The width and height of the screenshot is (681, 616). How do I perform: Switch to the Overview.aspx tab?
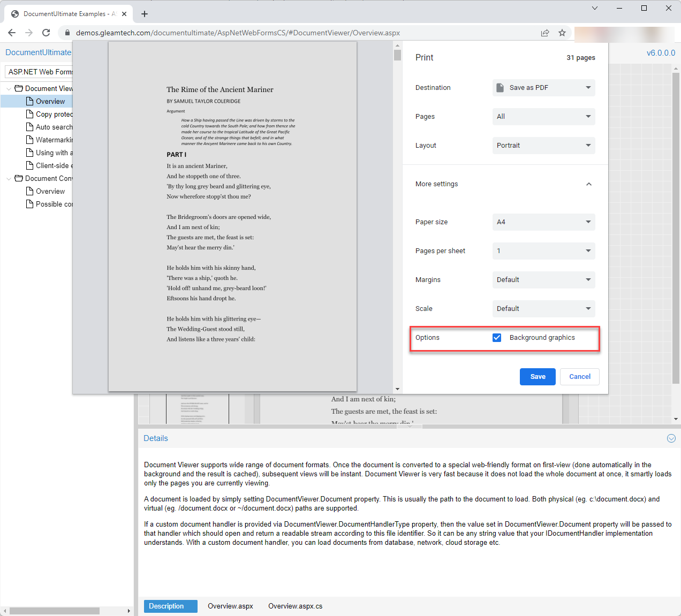point(230,606)
